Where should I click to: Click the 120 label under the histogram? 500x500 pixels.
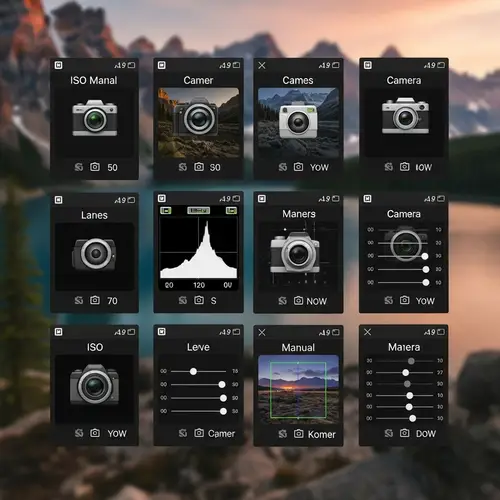(x=199, y=285)
